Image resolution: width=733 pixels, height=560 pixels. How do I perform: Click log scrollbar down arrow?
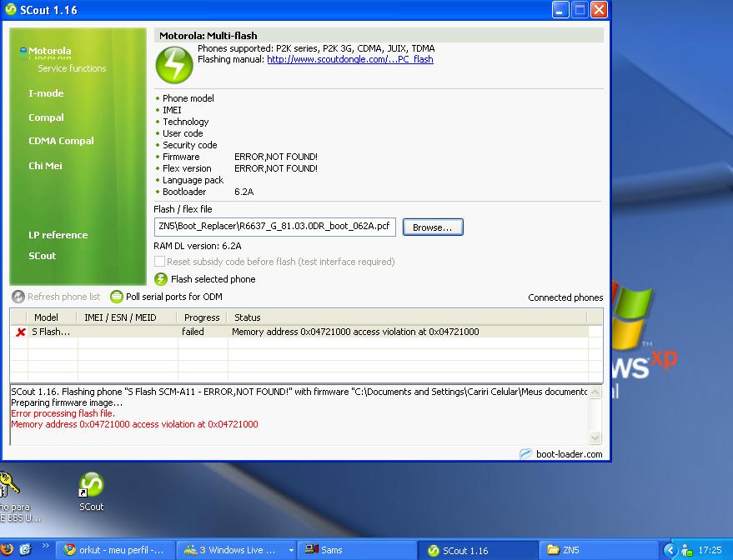[x=595, y=437]
